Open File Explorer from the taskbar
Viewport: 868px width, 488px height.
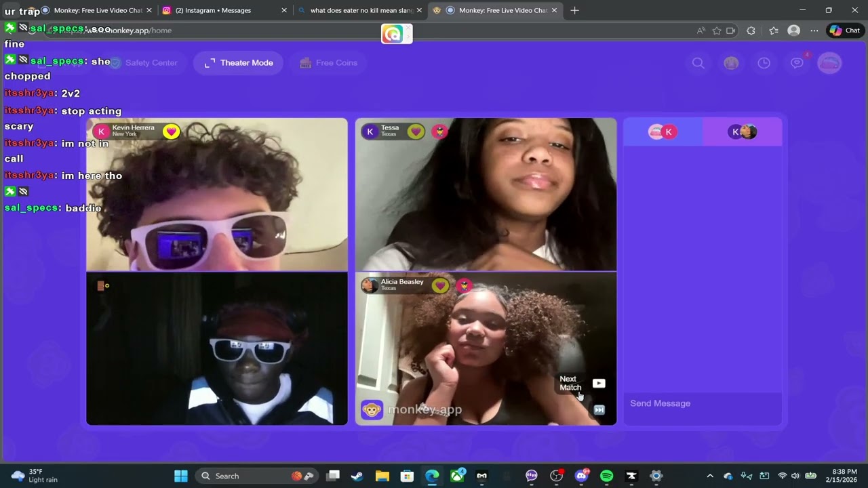382,476
